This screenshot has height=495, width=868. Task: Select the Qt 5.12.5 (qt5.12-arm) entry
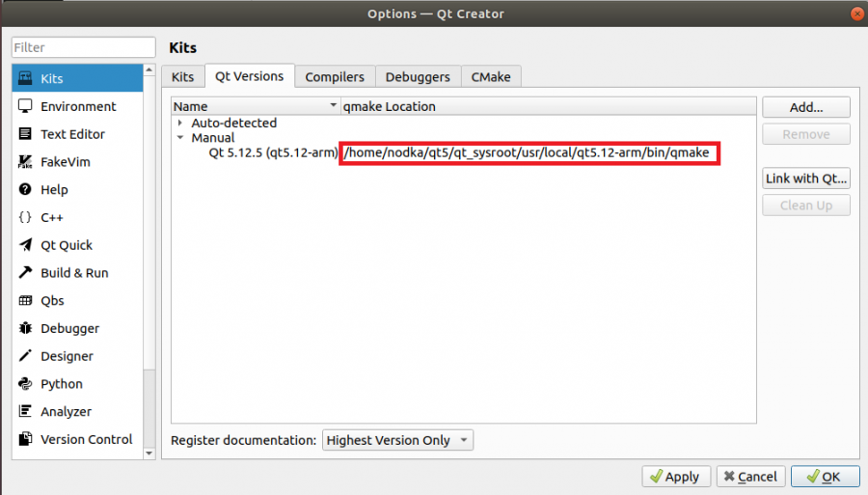273,152
